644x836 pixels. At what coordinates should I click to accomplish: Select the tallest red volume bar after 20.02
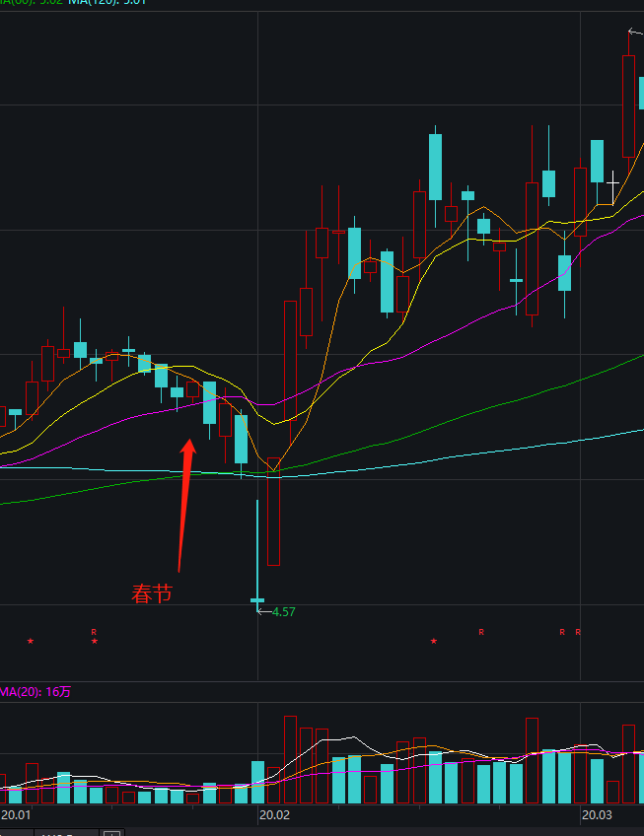(290, 760)
